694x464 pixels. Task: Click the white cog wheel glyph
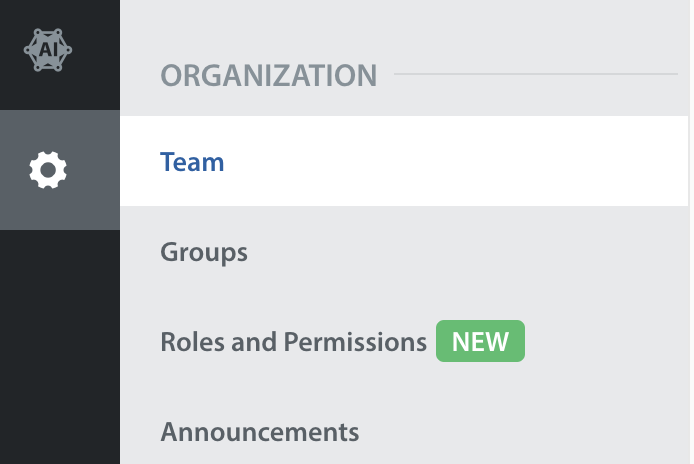[x=48, y=170]
